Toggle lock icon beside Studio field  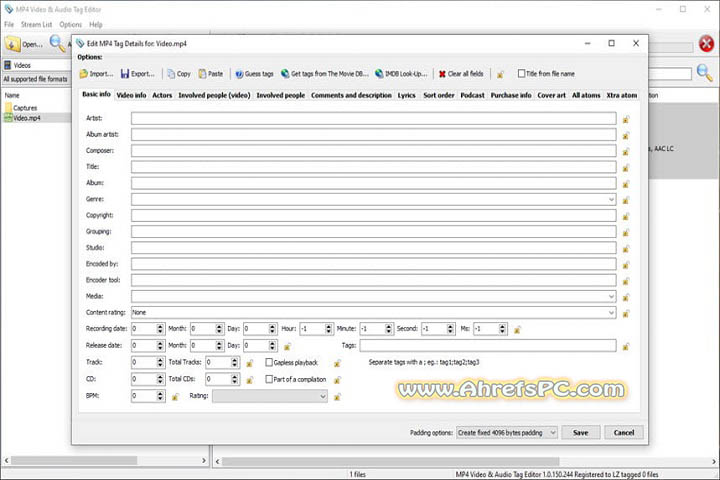pyautogui.click(x=625, y=248)
